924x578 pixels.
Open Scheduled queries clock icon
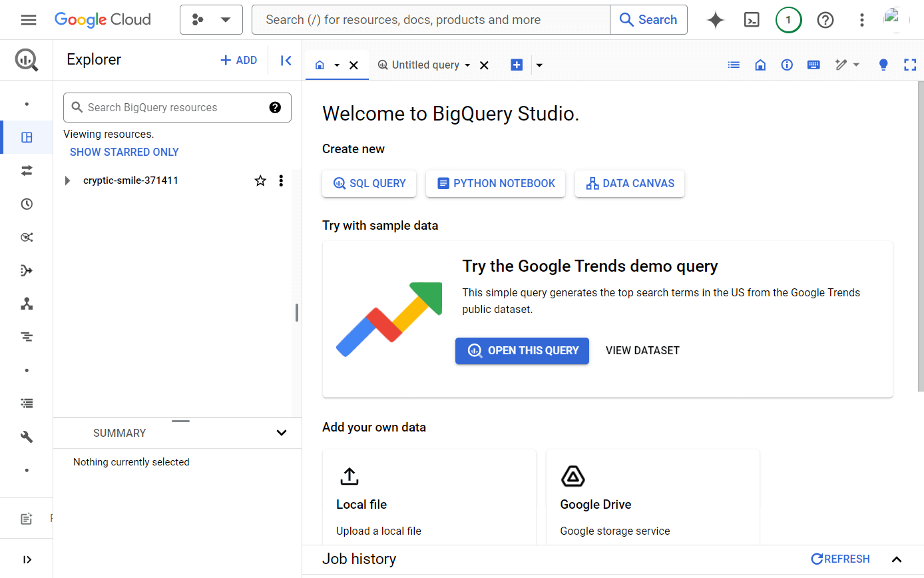coord(27,204)
